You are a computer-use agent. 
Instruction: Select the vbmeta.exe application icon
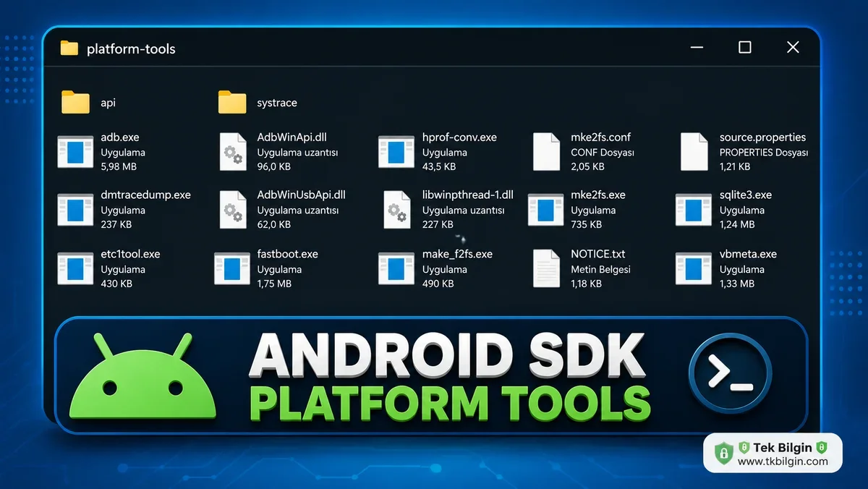coord(694,268)
